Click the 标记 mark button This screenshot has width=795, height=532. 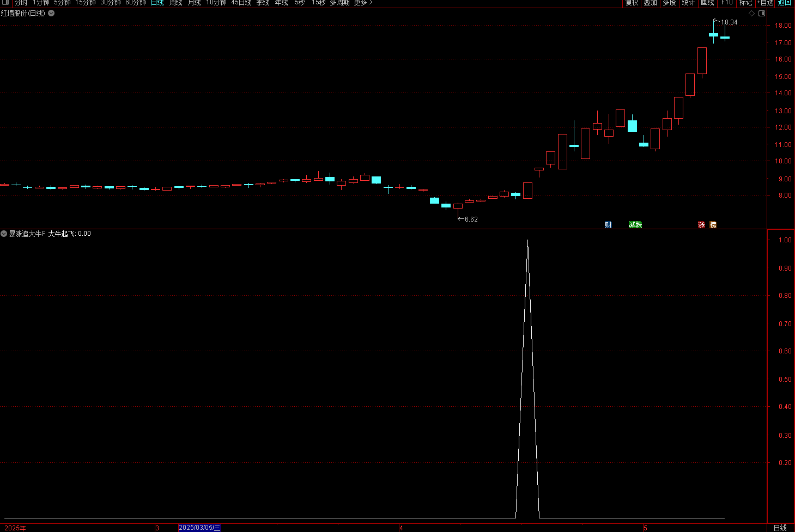click(745, 3)
